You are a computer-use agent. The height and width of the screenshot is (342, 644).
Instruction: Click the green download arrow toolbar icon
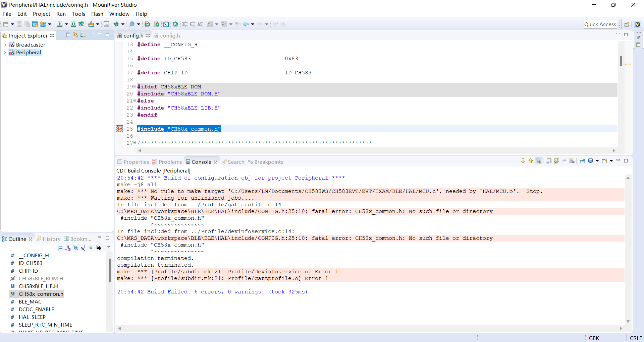[175, 24]
